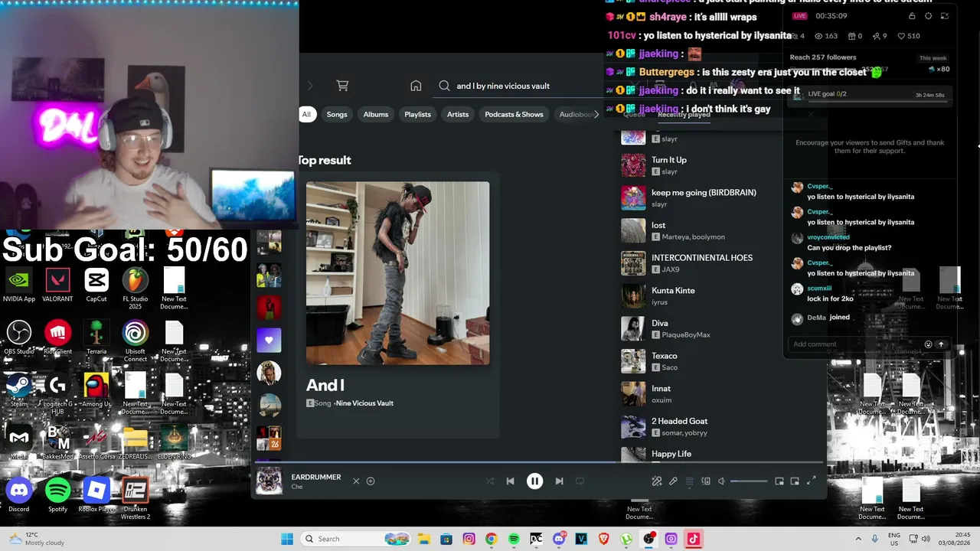Filter search results by Songs
Image resolution: width=980 pixels, height=551 pixels.
click(337, 115)
